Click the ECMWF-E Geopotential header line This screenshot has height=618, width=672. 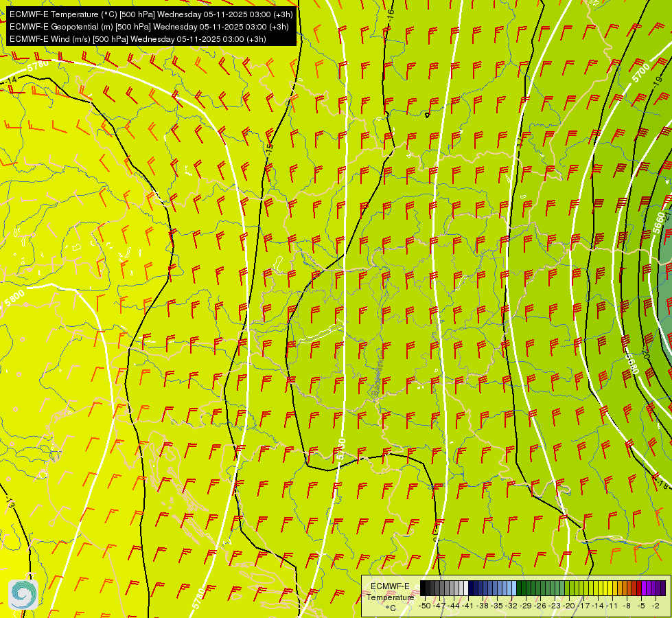[149, 27]
